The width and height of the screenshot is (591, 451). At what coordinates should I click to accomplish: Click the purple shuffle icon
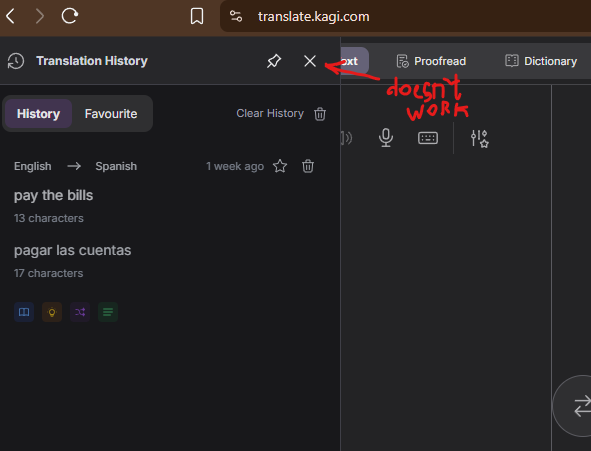tap(80, 312)
